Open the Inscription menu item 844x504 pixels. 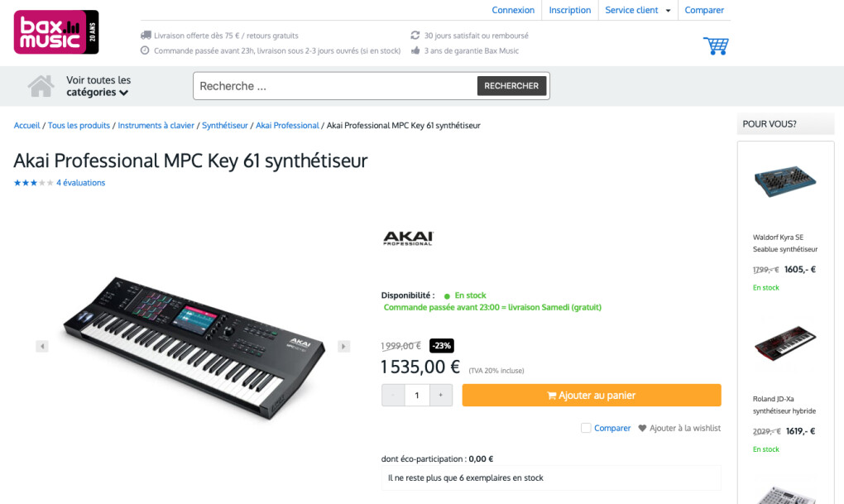(570, 10)
